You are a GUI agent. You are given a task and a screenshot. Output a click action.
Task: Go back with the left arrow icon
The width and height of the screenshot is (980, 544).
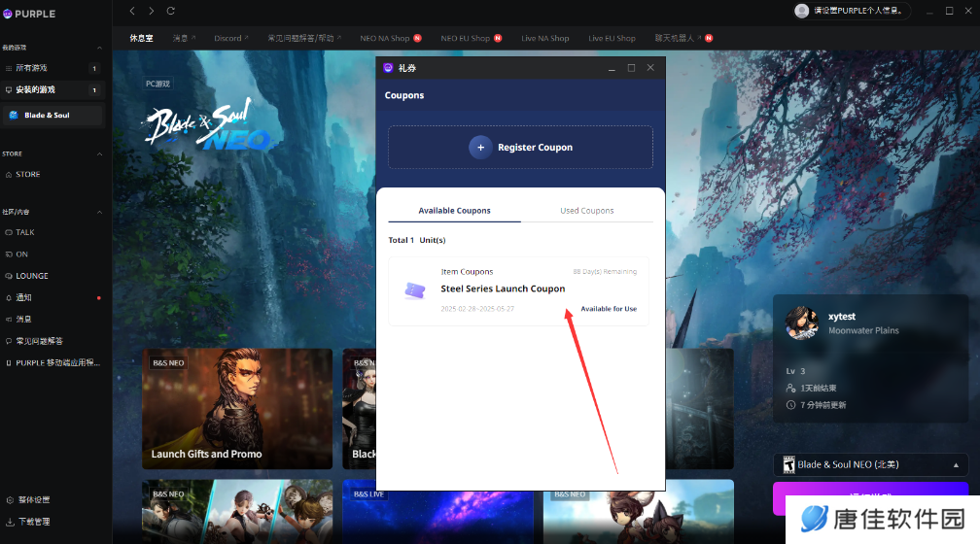(x=132, y=11)
